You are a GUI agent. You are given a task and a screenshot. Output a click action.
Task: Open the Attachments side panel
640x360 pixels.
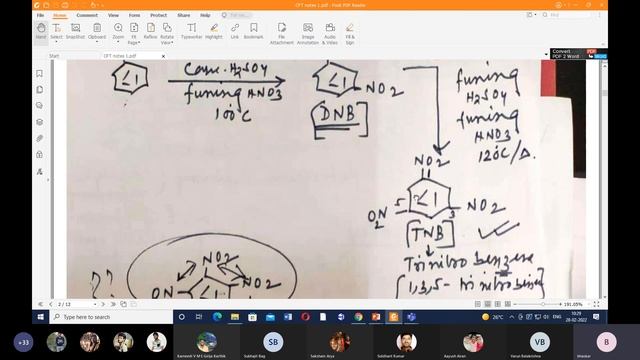click(40, 138)
